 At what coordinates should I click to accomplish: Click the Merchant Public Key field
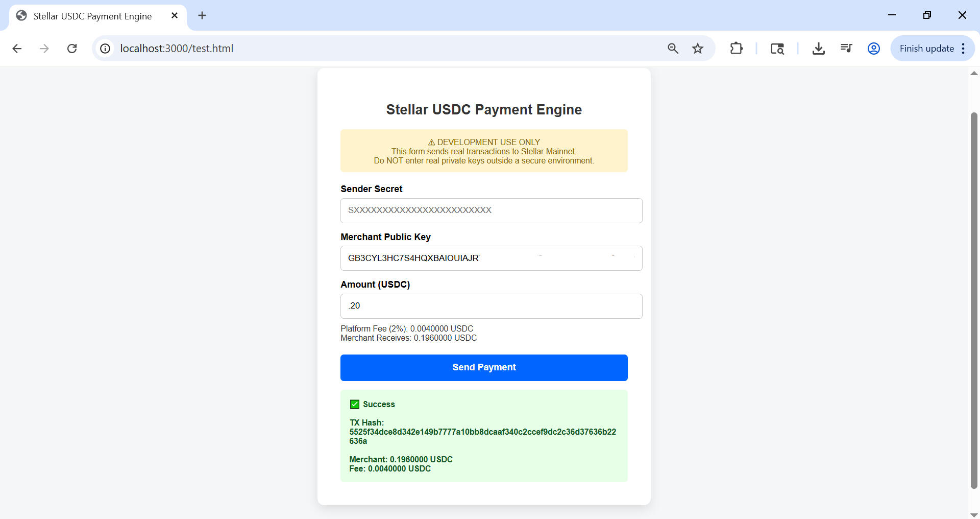491,258
